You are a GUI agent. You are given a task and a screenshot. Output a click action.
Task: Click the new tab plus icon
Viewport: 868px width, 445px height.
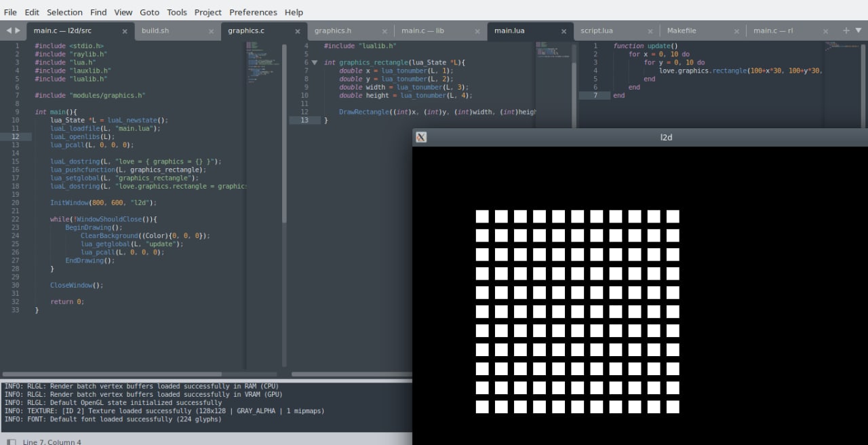[846, 31]
